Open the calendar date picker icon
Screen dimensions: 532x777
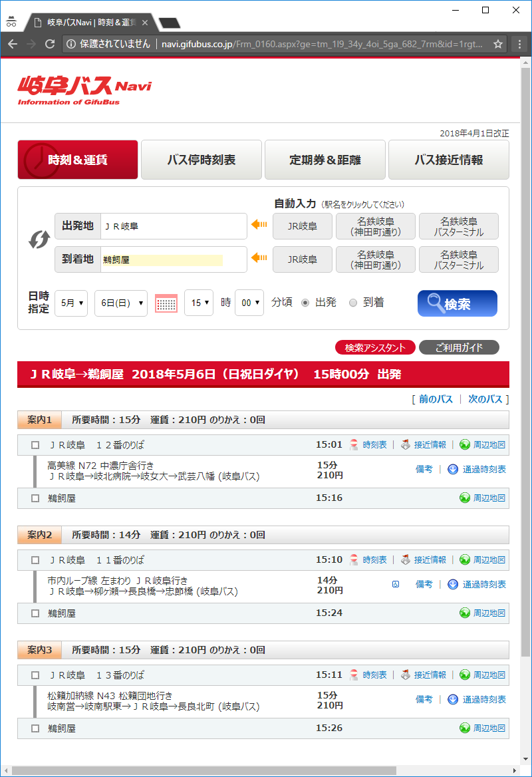[x=166, y=303]
